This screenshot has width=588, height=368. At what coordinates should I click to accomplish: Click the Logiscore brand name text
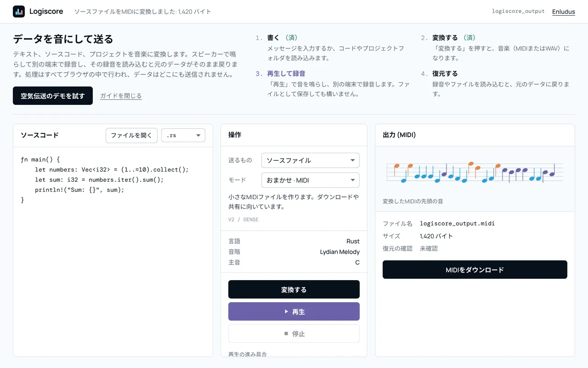coord(46,11)
